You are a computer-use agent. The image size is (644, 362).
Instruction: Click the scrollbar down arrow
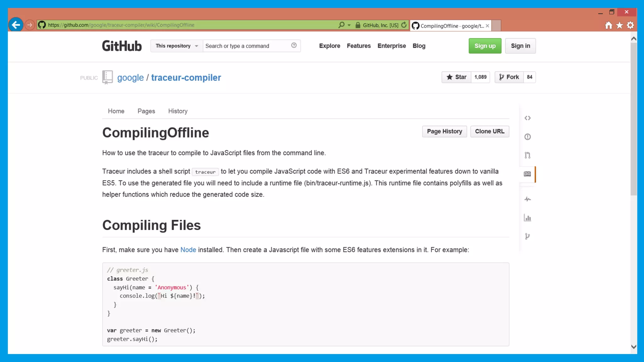[x=634, y=347]
